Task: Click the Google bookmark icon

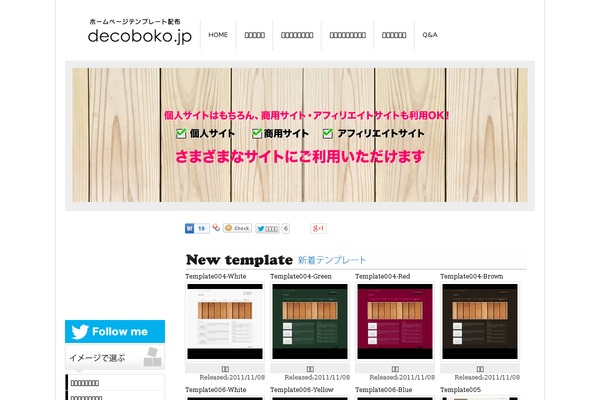Action: coord(216,228)
